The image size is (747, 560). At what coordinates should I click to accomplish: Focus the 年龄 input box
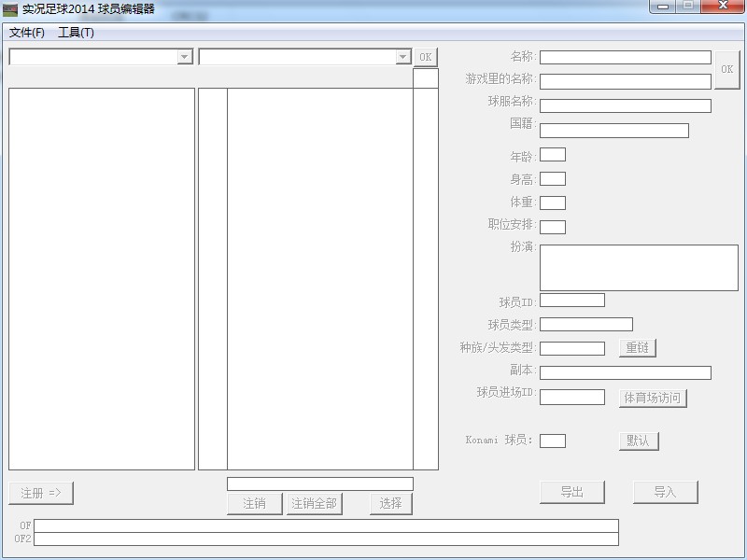(553, 155)
